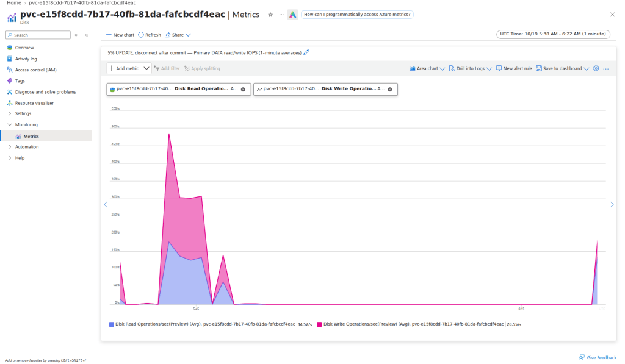Close the Metrics blade with X
Viewport: 625px width, 364px height.
coord(612,15)
